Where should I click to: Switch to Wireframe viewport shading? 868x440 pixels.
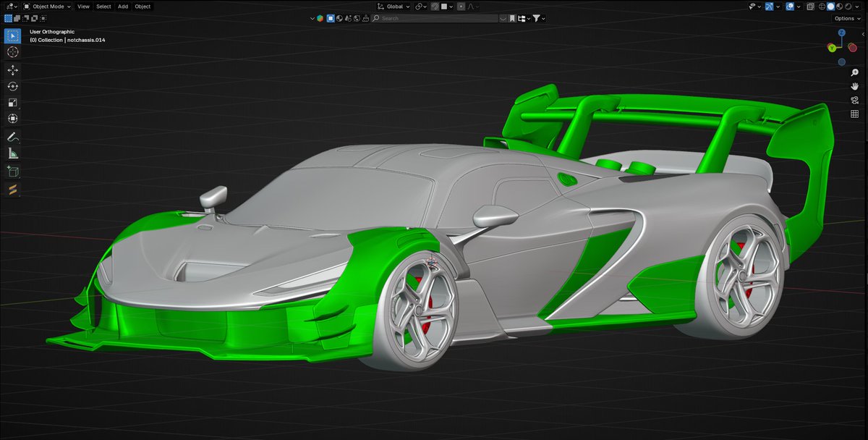(822, 7)
